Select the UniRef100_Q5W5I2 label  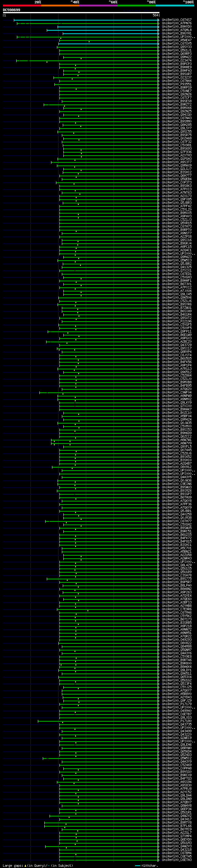coord(177,758)
